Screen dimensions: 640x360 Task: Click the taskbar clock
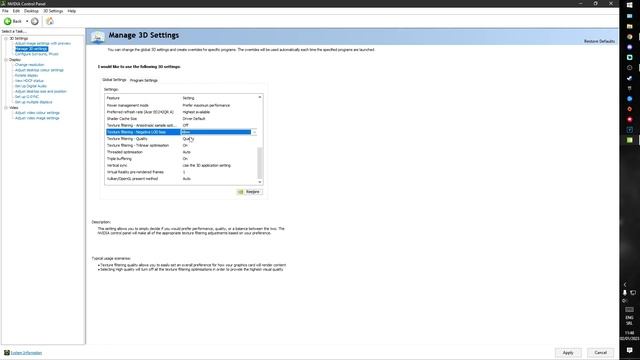coord(630,336)
